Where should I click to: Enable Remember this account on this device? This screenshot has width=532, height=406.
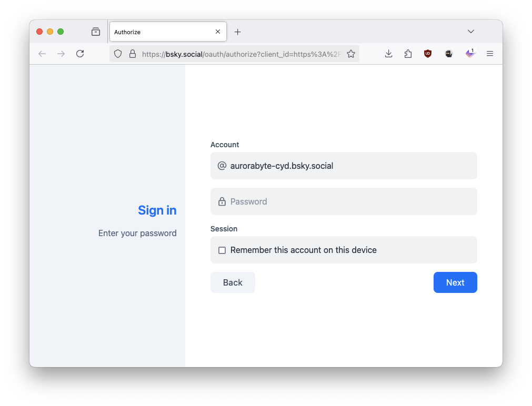[222, 250]
